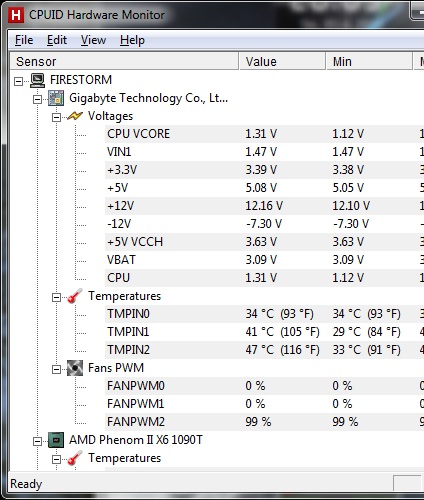Select the CPU VCORE row
The width and height of the screenshot is (424, 500).
coord(264,134)
